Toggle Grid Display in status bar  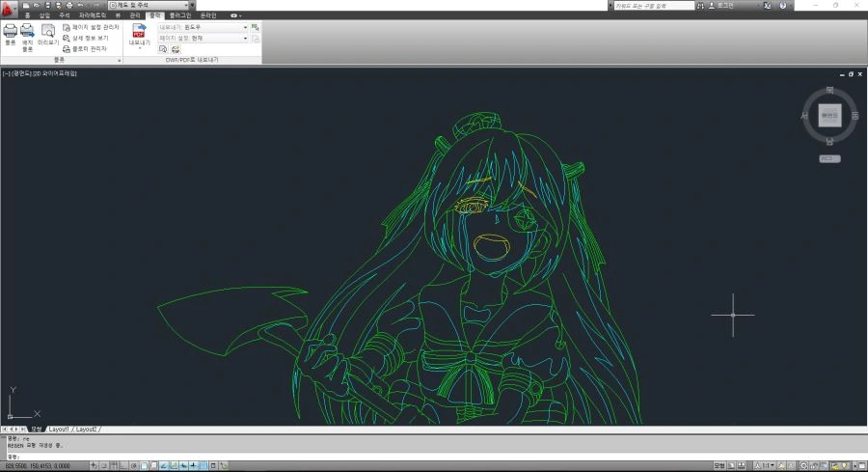(x=114, y=466)
